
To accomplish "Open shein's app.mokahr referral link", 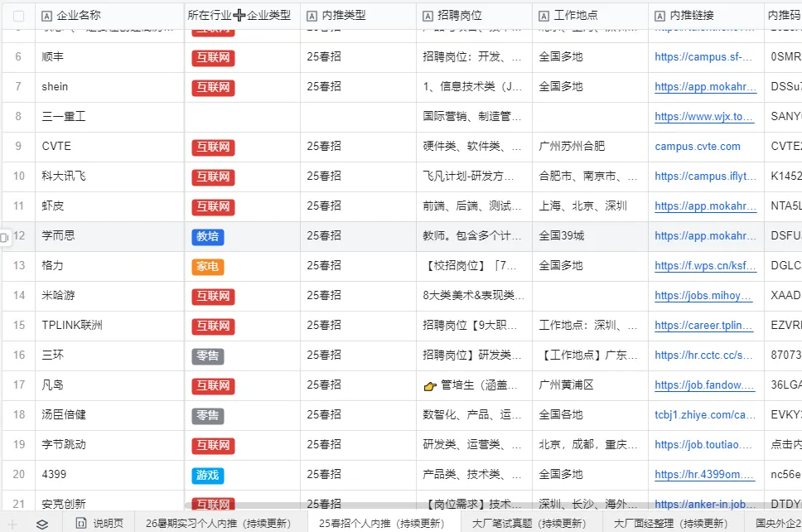I will (705, 87).
